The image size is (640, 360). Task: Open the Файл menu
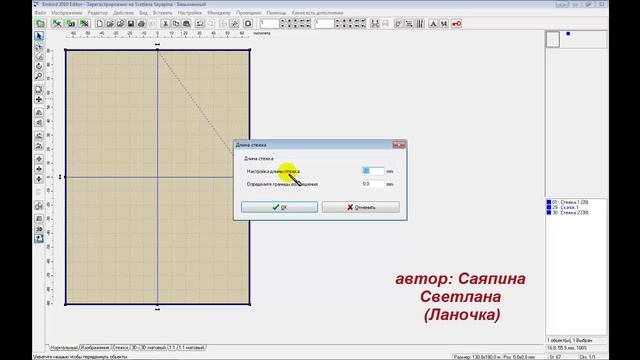[x=40, y=13]
